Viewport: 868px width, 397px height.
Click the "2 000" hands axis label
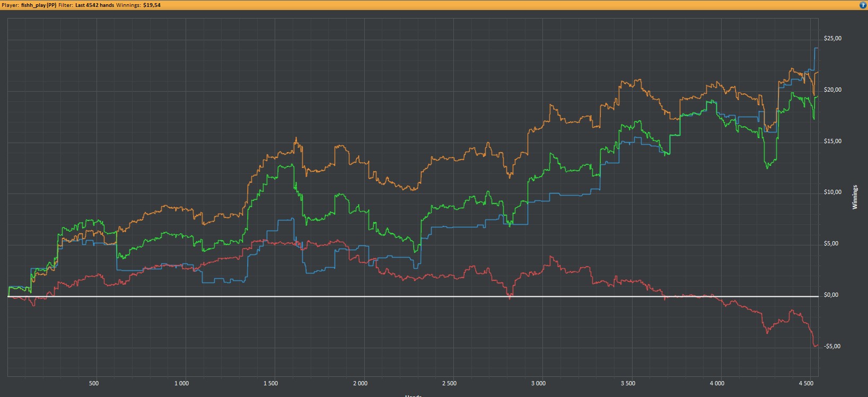coord(360,383)
